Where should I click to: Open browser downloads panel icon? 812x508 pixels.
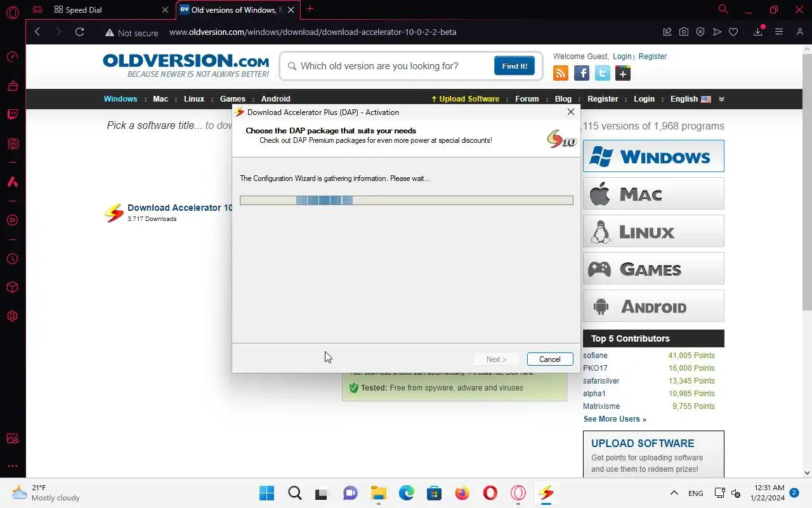[758, 32]
